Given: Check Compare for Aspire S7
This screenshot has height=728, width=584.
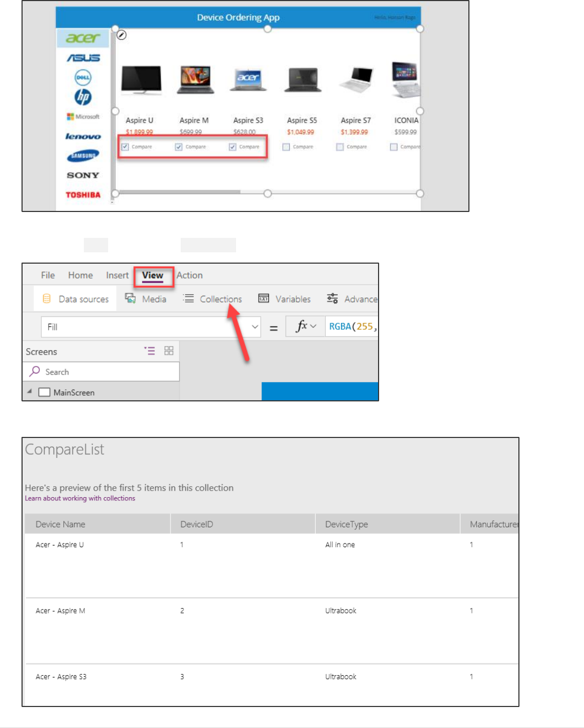Looking at the screenshot, I should coord(340,147).
